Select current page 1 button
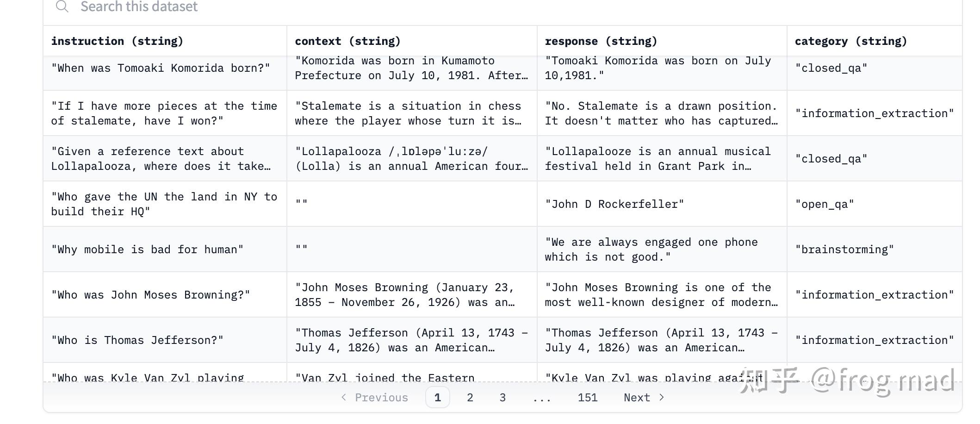The image size is (980, 424). point(437,398)
